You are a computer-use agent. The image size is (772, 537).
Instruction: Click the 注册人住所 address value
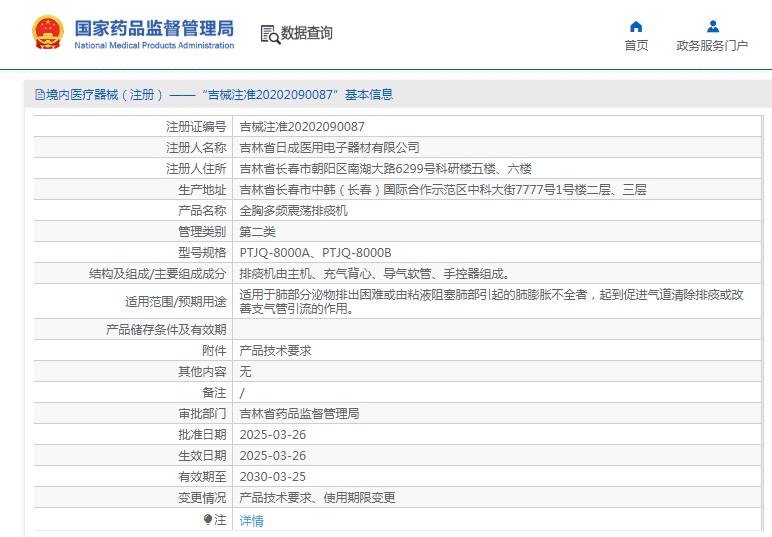pos(386,169)
